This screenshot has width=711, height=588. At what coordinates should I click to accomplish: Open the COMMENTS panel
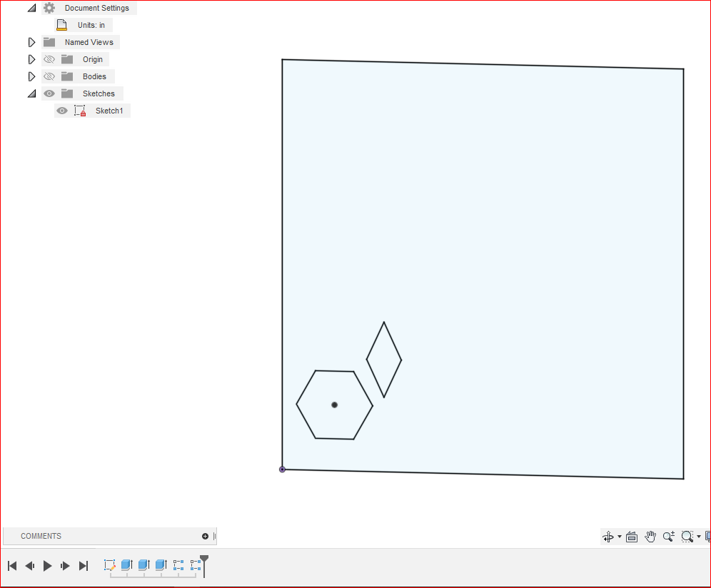41,536
